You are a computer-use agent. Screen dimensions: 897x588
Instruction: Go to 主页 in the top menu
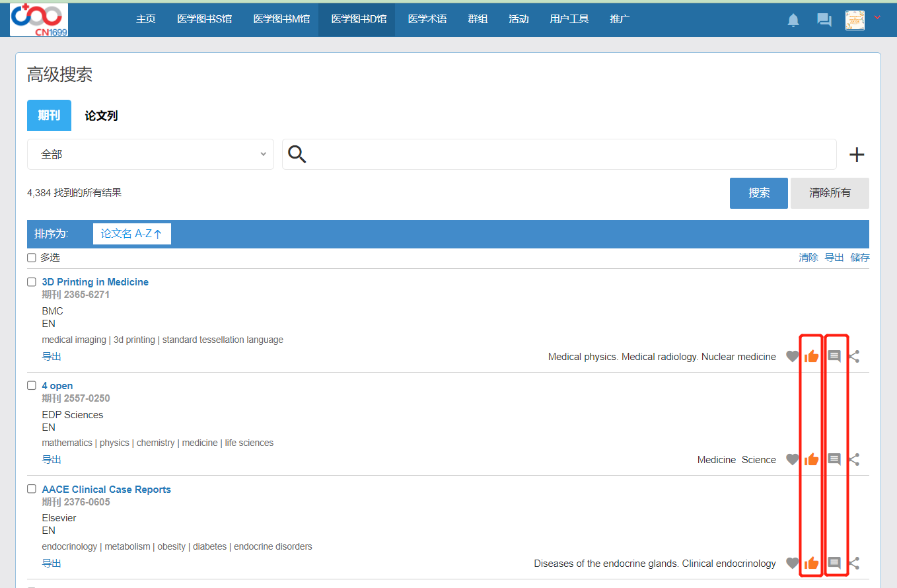coord(145,18)
